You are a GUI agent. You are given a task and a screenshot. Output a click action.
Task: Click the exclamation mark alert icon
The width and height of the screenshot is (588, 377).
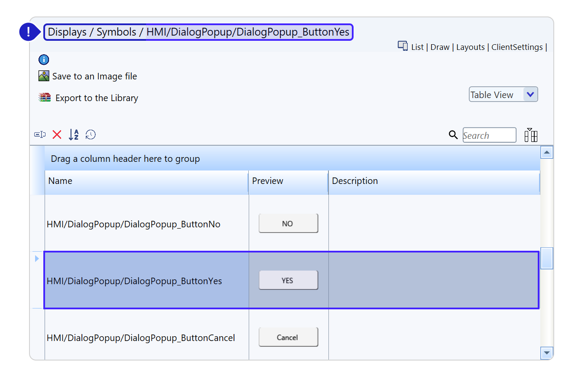(29, 32)
